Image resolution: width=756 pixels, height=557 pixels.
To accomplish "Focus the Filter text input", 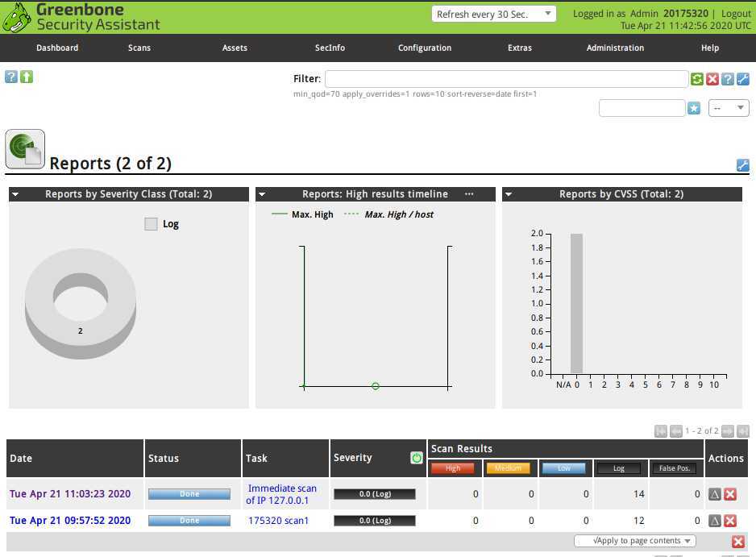I will (x=507, y=79).
